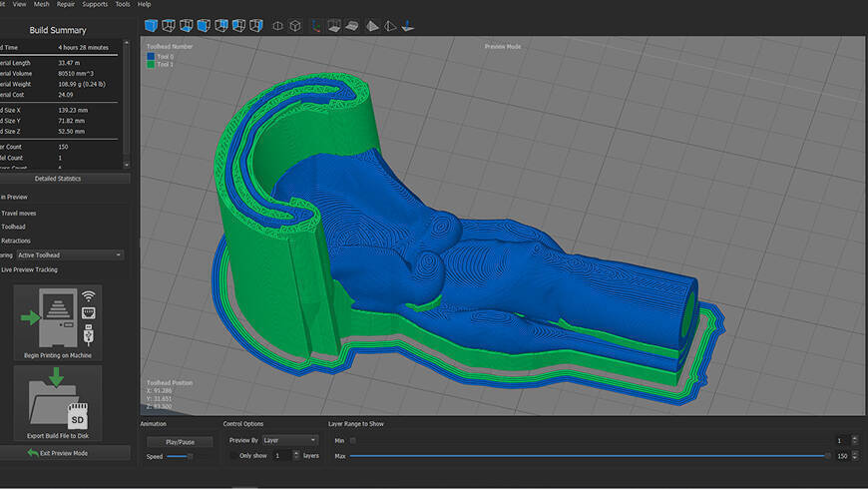The image size is (868, 489).
Task: Tick the Only show layers checkbox
Action: [233, 455]
